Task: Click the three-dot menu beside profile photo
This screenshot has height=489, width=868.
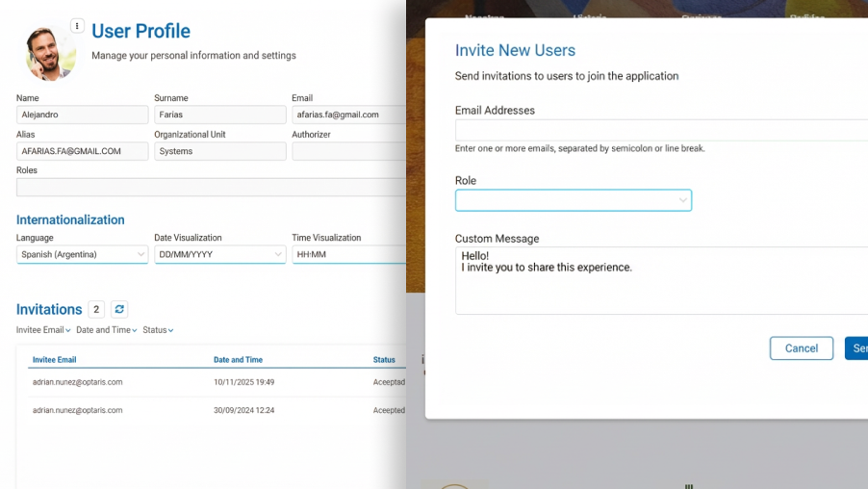Action: [x=77, y=26]
